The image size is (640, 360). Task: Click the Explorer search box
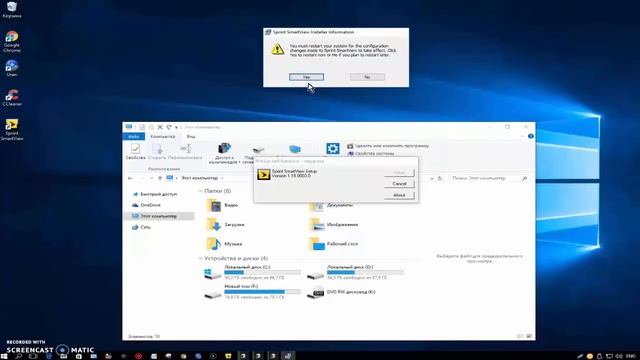pyautogui.click(x=489, y=178)
